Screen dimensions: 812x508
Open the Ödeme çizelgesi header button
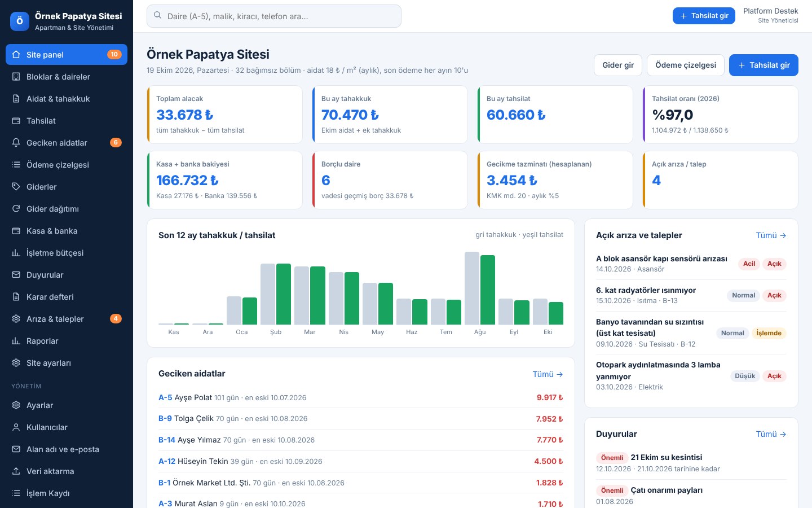click(686, 65)
